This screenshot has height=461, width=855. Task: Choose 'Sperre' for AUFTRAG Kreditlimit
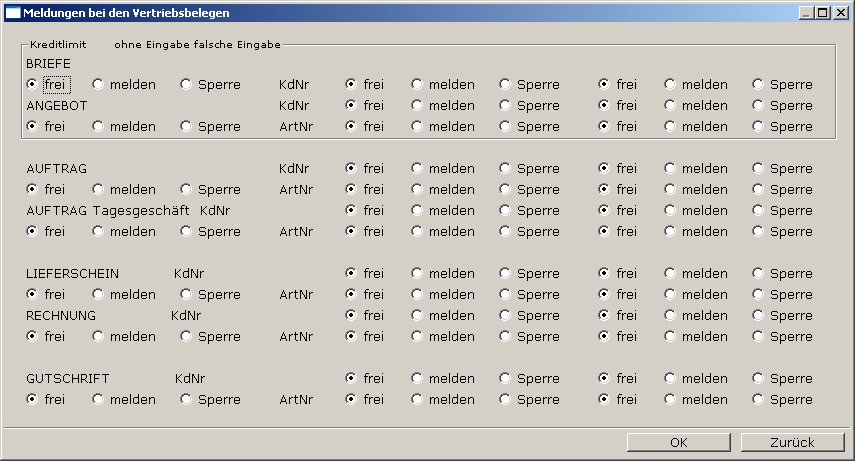click(x=186, y=190)
